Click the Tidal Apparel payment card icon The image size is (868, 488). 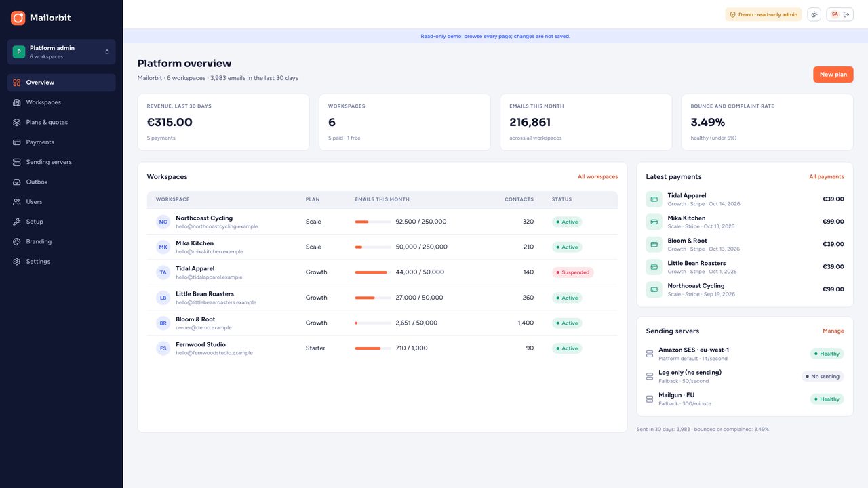pos(654,199)
